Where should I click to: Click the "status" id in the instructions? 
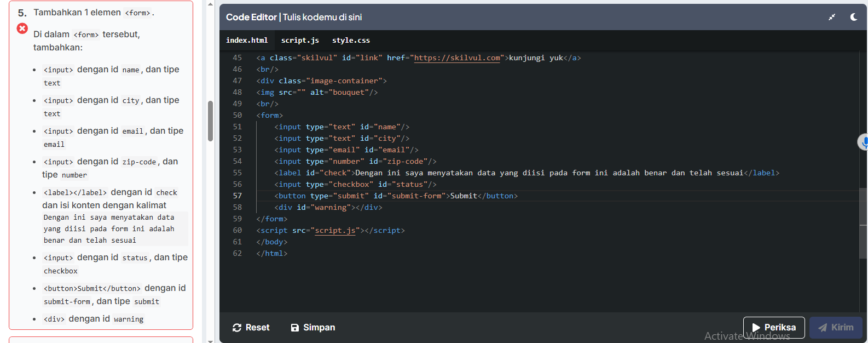[135, 258]
